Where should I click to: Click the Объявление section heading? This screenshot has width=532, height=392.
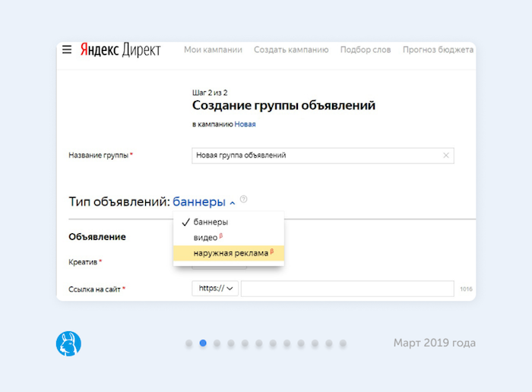(97, 237)
